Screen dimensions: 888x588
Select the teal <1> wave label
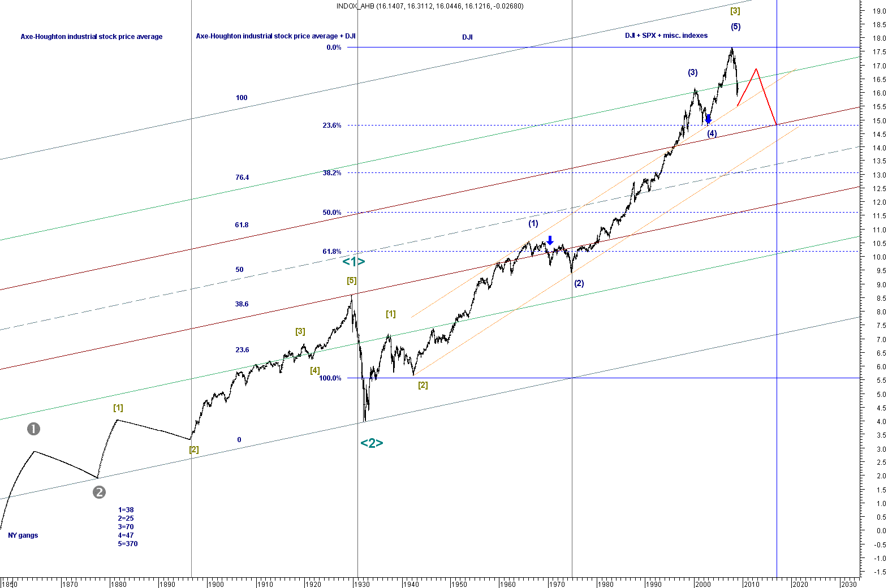(x=354, y=262)
